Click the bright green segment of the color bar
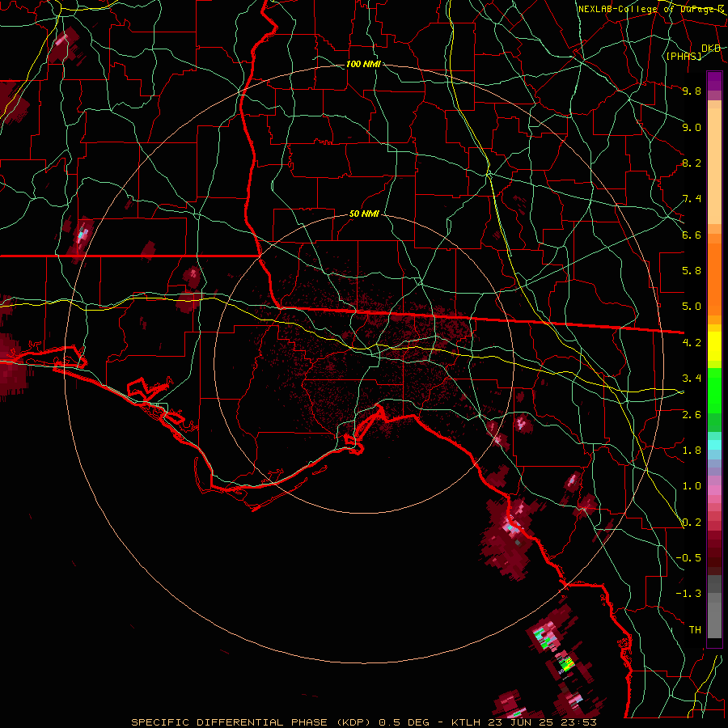728x728 pixels. pyautogui.click(x=714, y=390)
